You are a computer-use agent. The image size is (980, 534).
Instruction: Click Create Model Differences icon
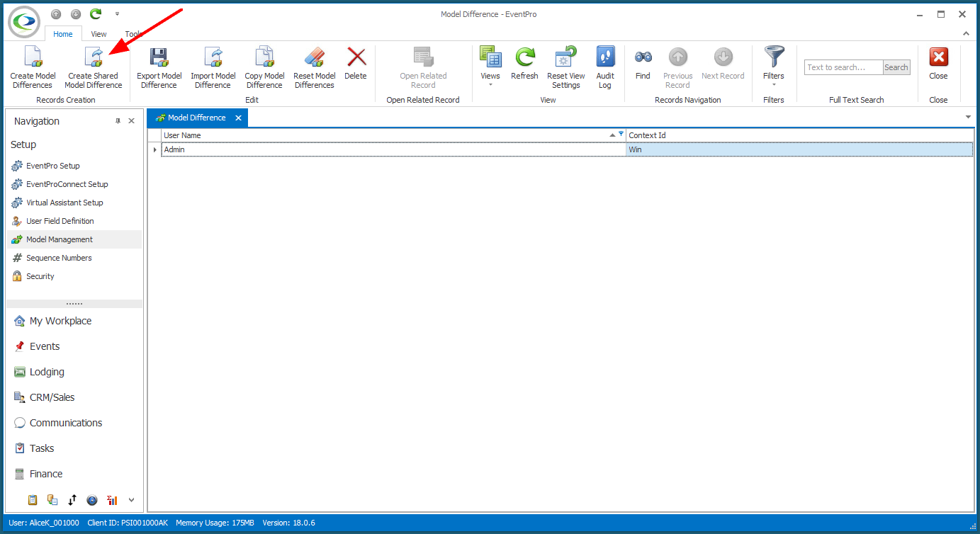click(33, 57)
